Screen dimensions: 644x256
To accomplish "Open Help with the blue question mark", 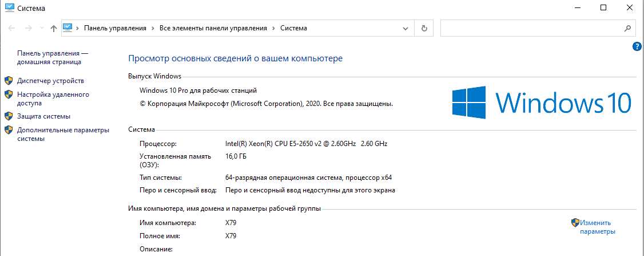I will [x=637, y=47].
